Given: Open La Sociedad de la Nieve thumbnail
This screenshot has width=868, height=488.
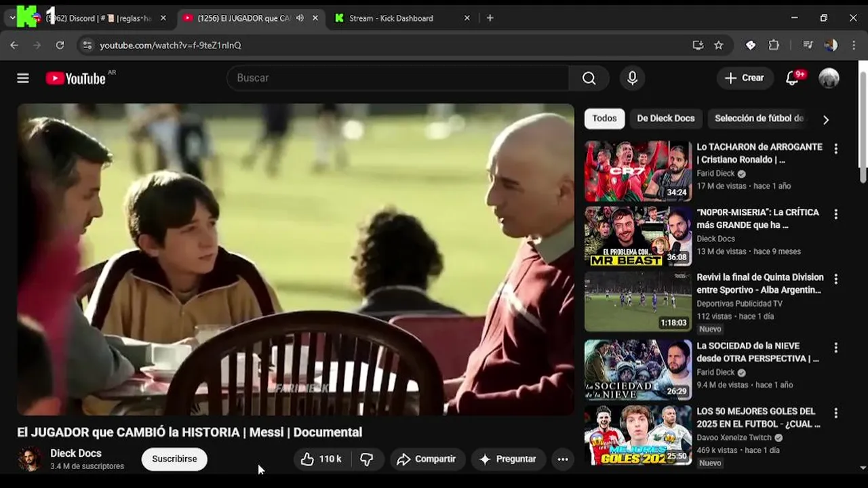Looking at the screenshot, I should (x=638, y=370).
